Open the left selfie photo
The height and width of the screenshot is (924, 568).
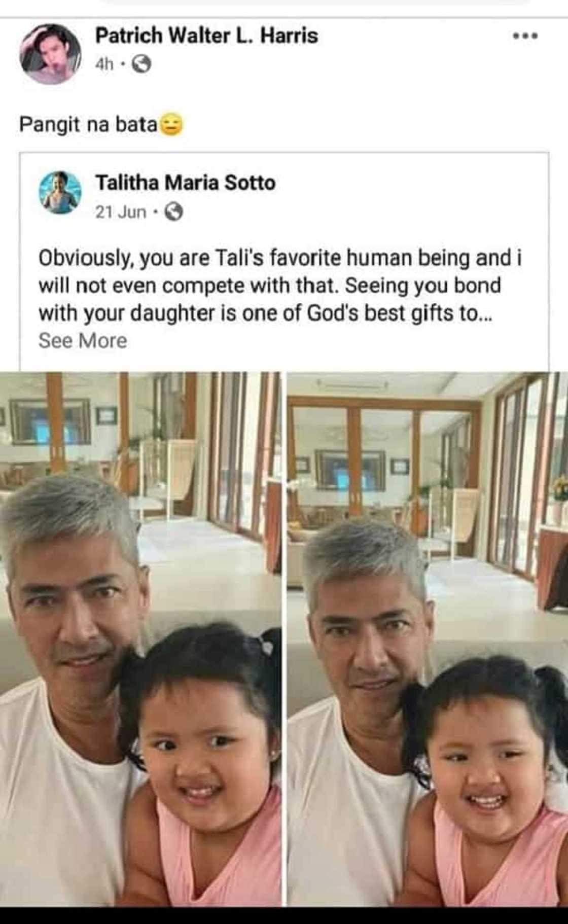pos(140,639)
